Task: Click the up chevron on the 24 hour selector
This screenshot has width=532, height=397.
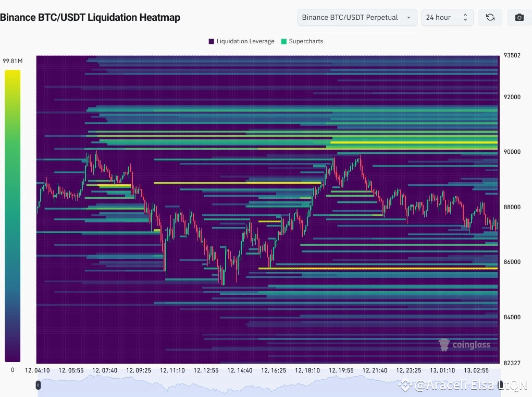Action: pyautogui.click(x=465, y=15)
